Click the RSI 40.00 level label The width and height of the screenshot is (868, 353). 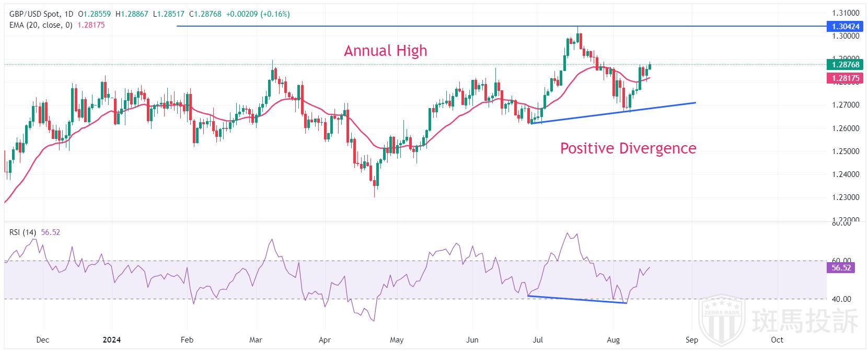[x=841, y=299]
